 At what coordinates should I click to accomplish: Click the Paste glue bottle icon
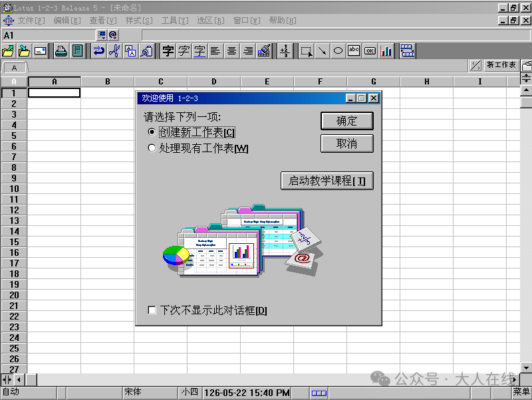pos(146,51)
